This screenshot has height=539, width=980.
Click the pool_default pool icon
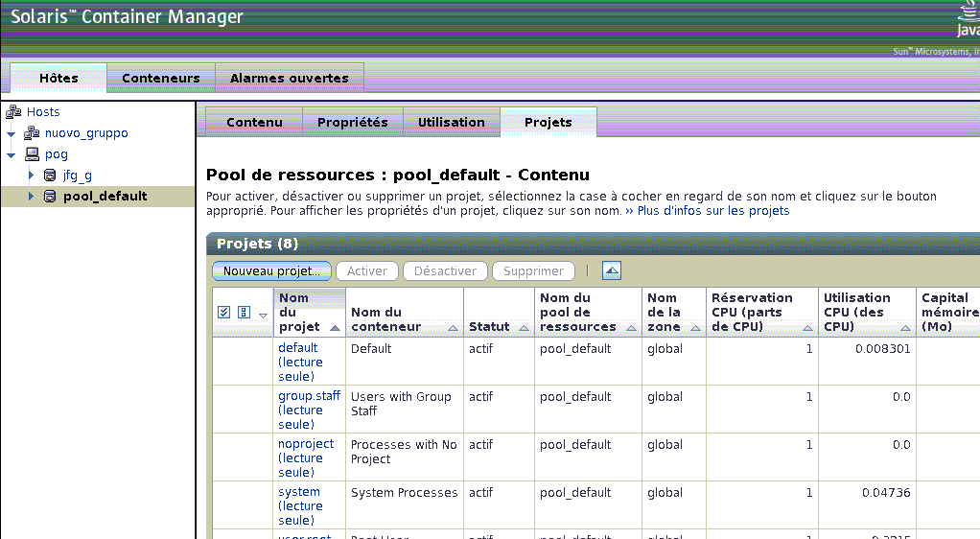(x=50, y=197)
